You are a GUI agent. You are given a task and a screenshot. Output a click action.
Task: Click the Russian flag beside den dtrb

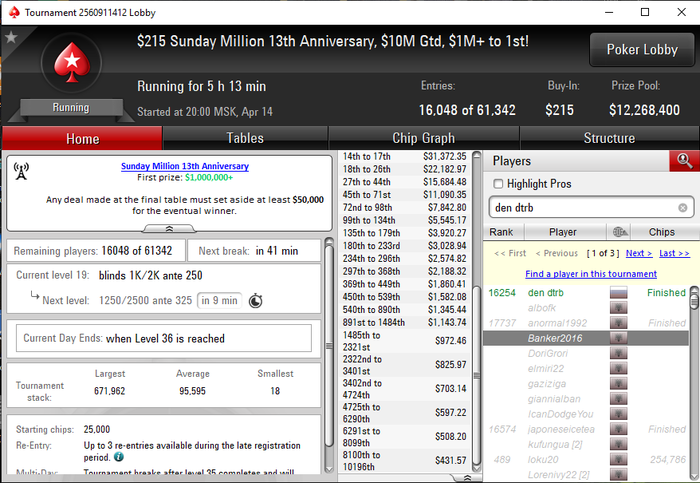(x=618, y=293)
